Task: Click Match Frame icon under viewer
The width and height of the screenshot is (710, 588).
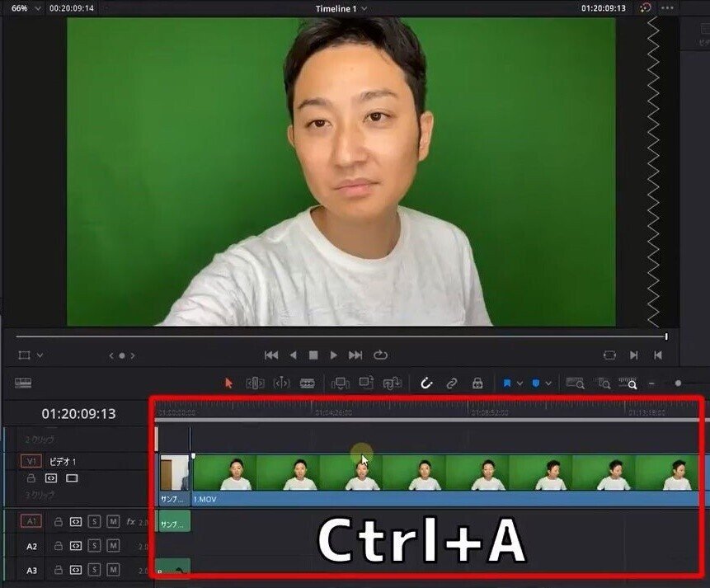Action: coord(610,355)
